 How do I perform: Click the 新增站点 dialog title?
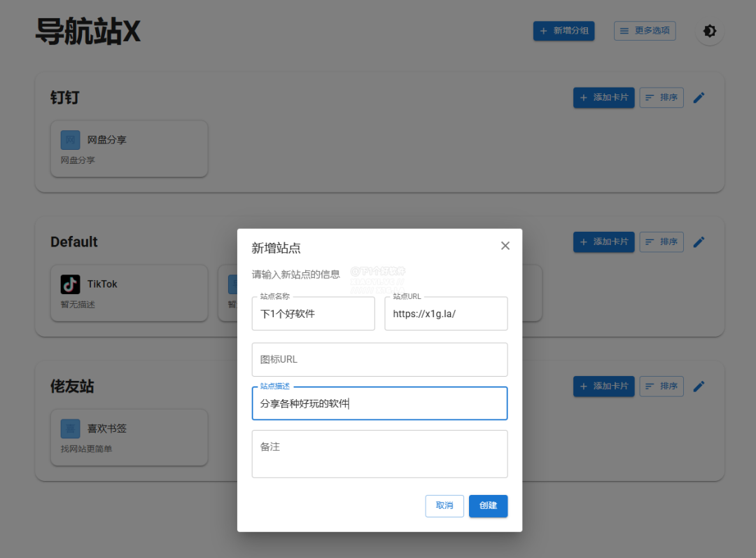(276, 249)
